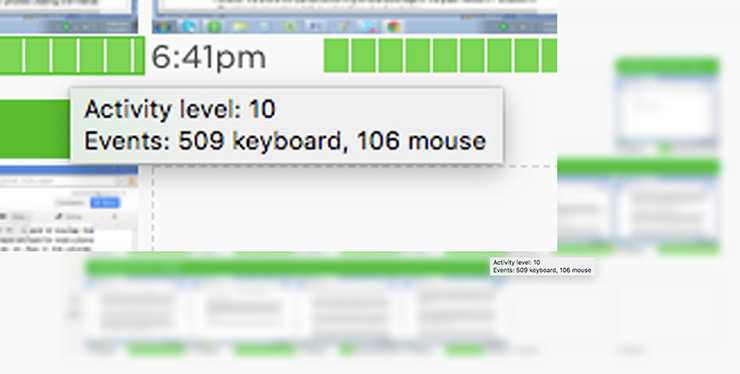740x374 pixels.
Task: Click the pencil editing icon in the document toolbar
Action: (59, 216)
